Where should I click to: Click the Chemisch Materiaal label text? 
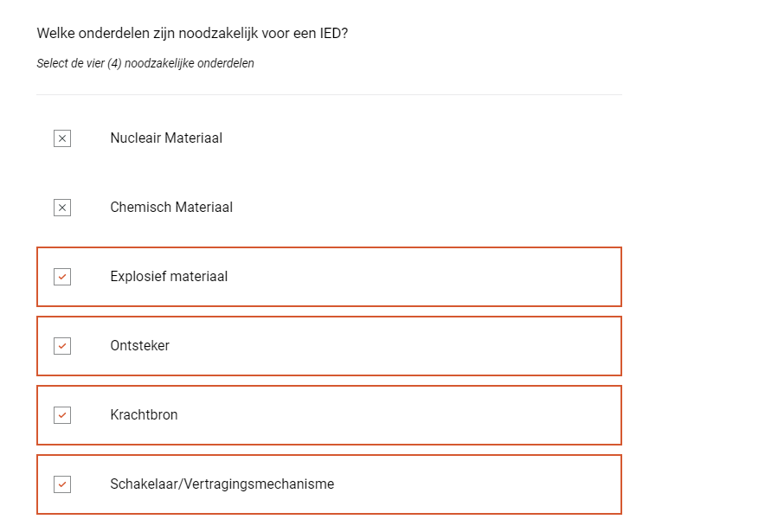click(x=171, y=208)
